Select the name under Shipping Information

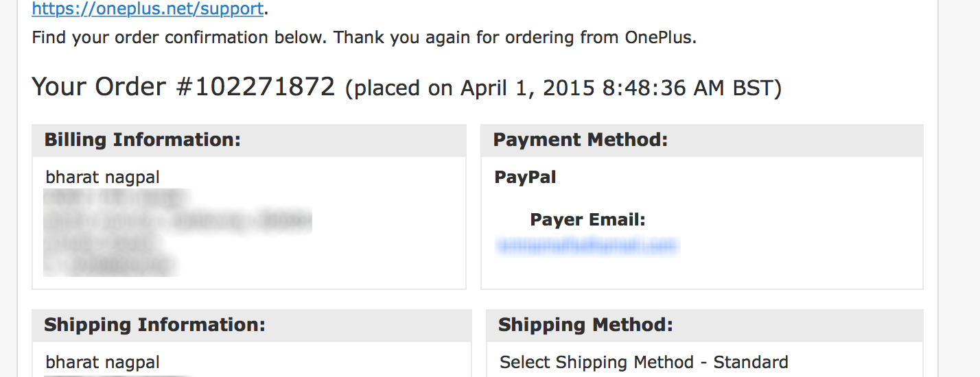(102, 362)
